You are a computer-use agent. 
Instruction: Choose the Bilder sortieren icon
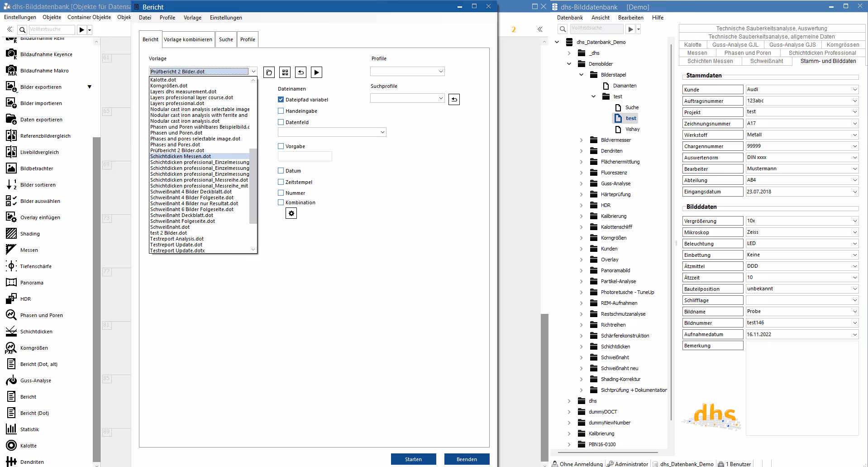tap(11, 184)
